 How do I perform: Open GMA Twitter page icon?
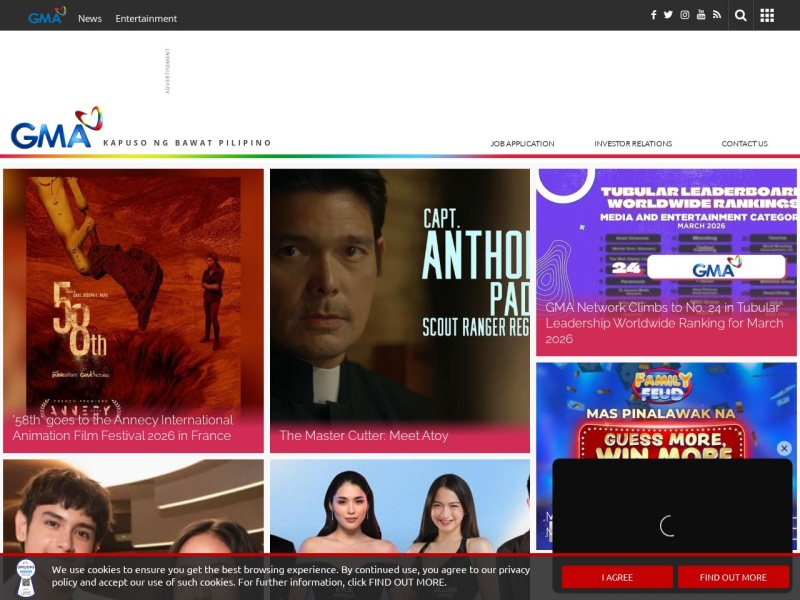tap(668, 15)
